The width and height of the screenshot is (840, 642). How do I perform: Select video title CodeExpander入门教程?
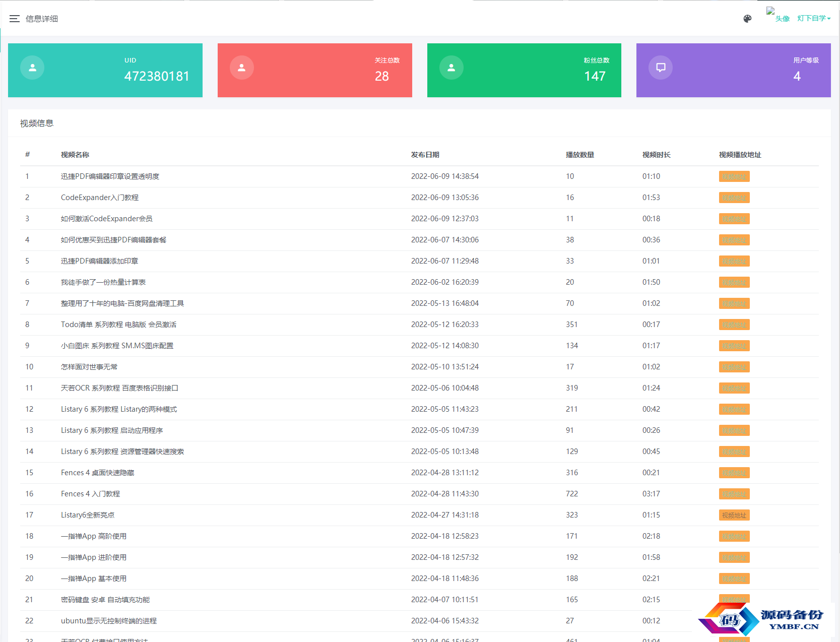pyautogui.click(x=100, y=198)
